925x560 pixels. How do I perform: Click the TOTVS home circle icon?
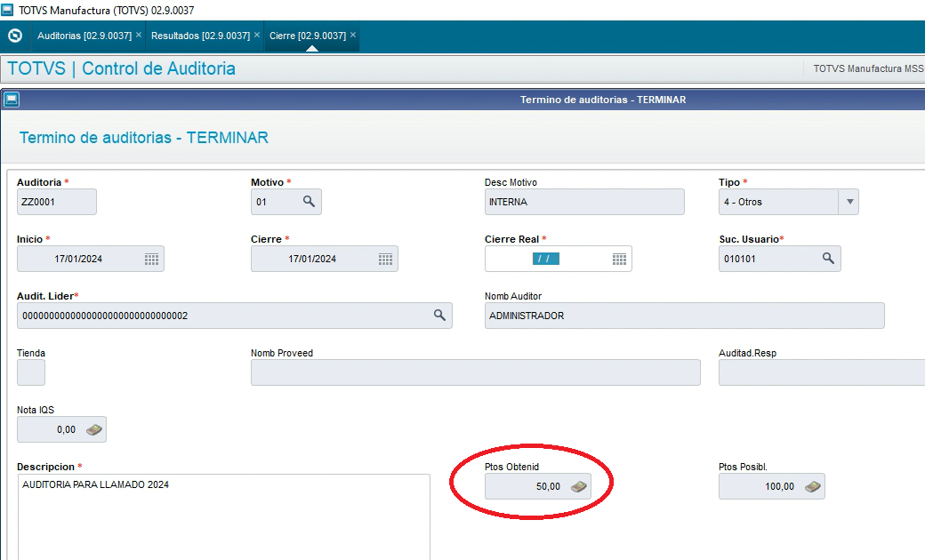[x=15, y=36]
